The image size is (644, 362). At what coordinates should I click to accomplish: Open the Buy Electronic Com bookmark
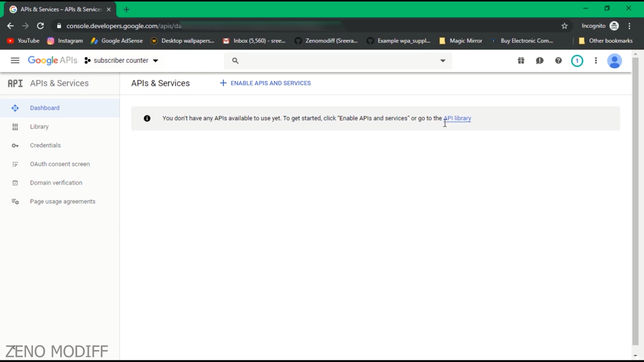pyautogui.click(x=522, y=41)
